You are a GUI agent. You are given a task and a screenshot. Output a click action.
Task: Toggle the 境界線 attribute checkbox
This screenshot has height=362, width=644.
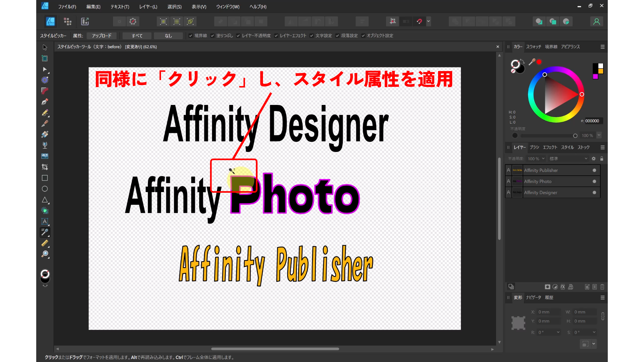point(191,36)
